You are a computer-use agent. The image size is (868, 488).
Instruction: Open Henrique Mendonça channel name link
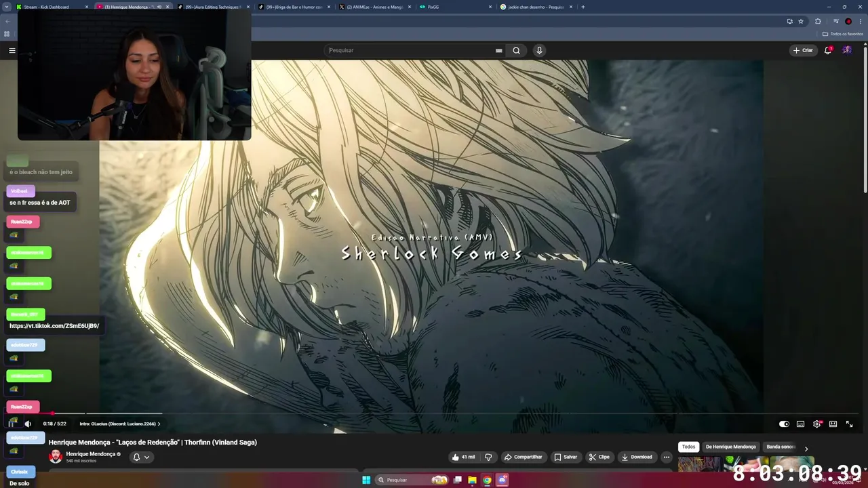(91, 454)
